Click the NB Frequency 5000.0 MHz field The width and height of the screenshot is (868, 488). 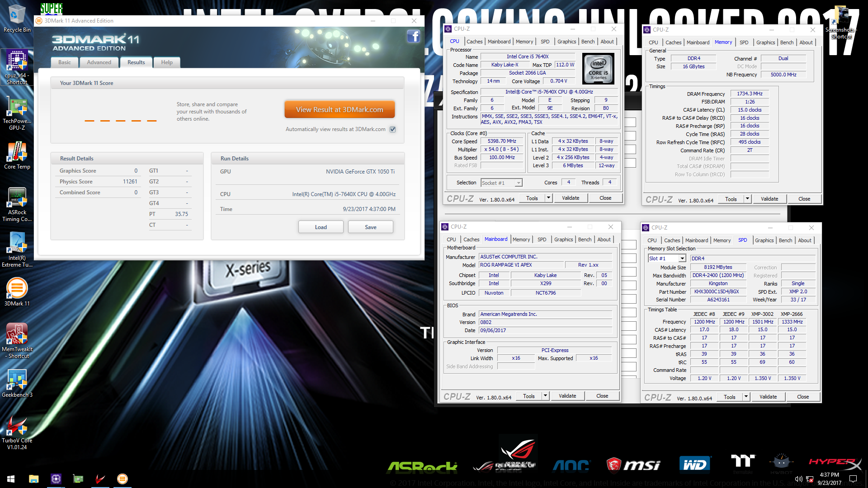[783, 75]
